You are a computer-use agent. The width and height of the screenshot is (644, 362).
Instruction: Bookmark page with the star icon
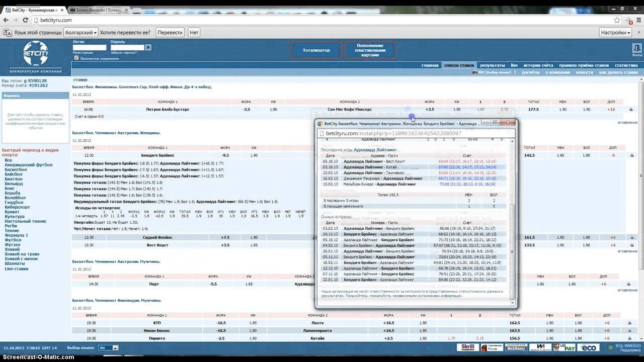coord(617,20)
